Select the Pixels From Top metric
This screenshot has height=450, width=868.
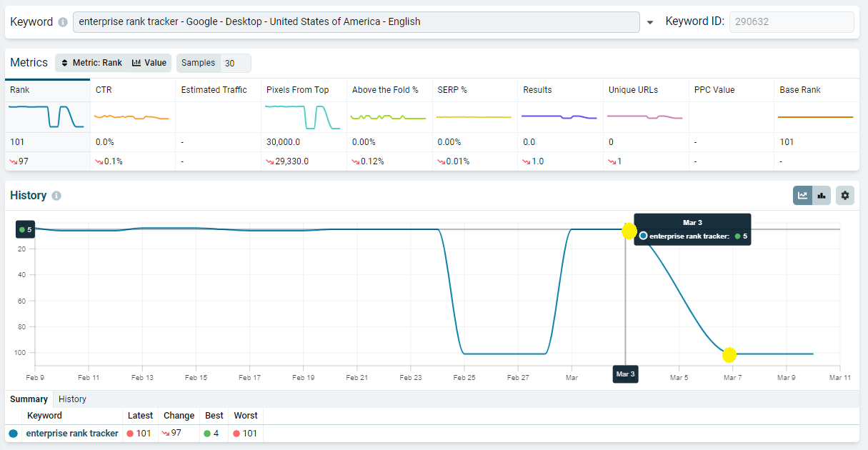pyautogui.click(x=304, y=90)
